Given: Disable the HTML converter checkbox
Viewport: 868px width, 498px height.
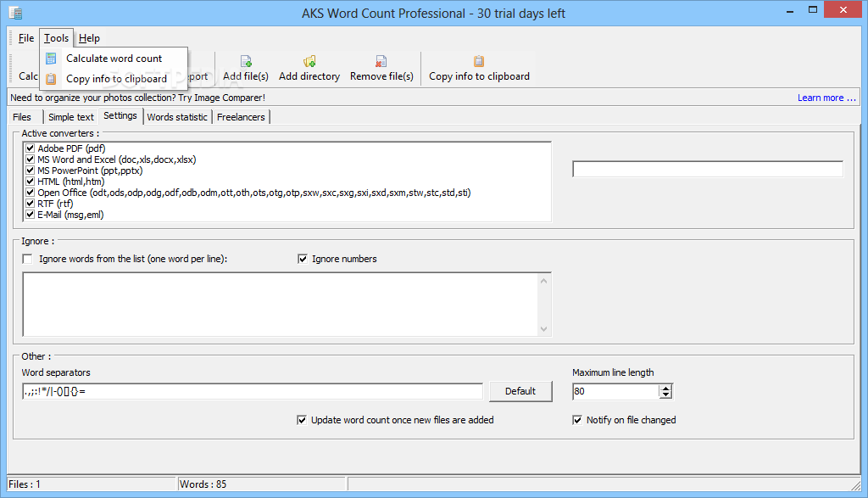Looking at the screenshot, I should pos(31,182).
